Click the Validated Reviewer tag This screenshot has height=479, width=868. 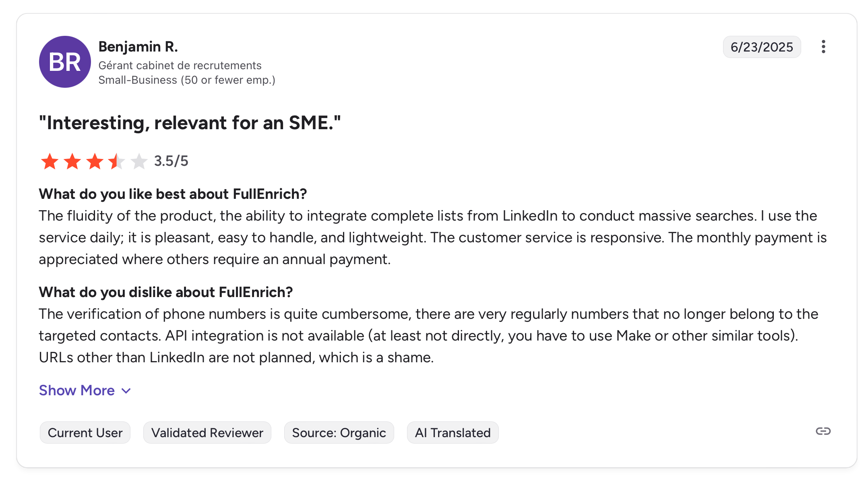[207, 433]
